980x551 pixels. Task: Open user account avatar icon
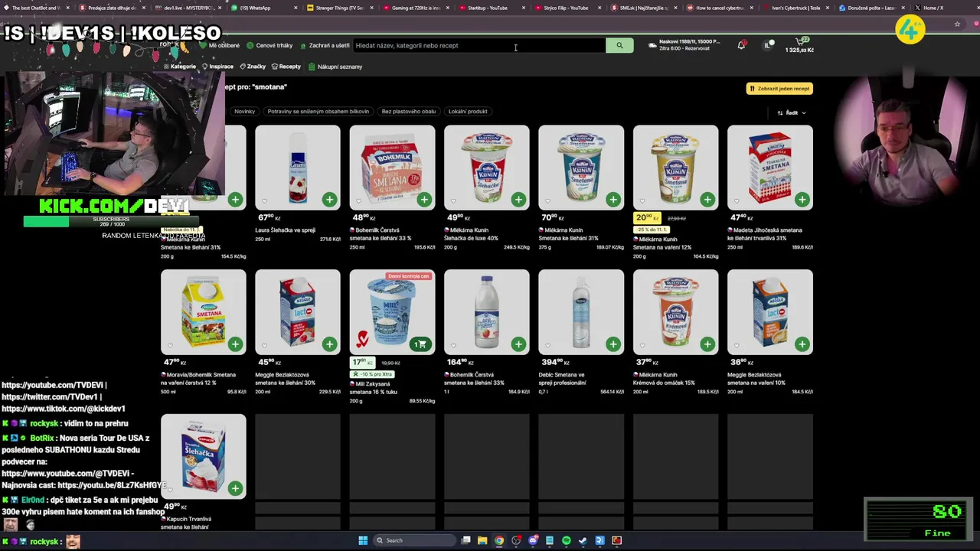pos(768,45)
